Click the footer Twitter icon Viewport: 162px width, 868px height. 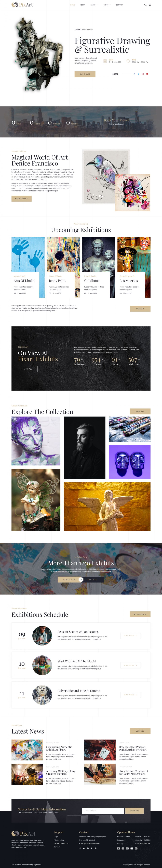point(84,848)
